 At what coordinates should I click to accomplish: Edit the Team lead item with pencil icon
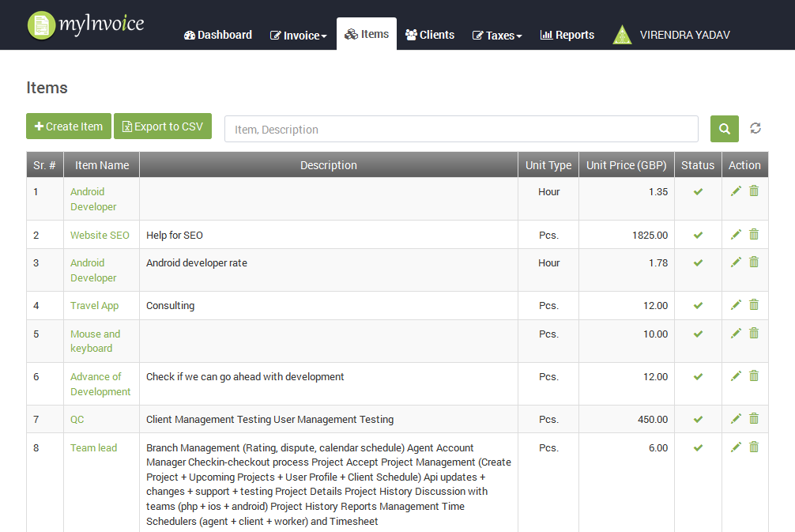736,447
